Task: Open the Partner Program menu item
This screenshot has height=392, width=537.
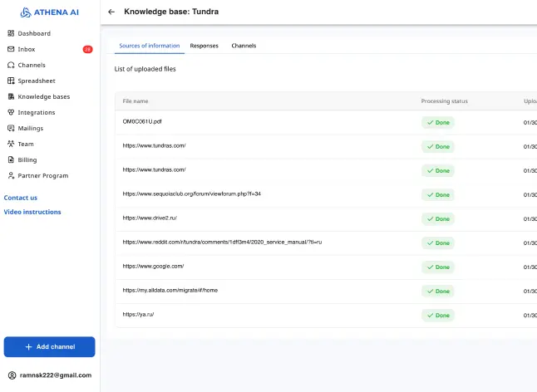Action: [42, 175]
